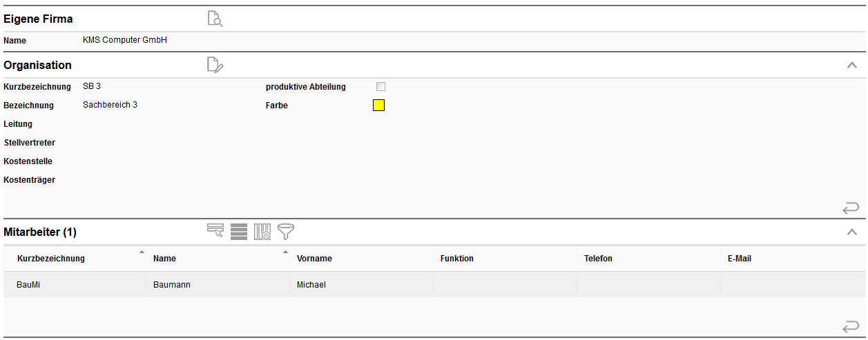Click the yellow Farbe color swatch
This screenshot has width=868, height=340.
(x=378, y=106)
